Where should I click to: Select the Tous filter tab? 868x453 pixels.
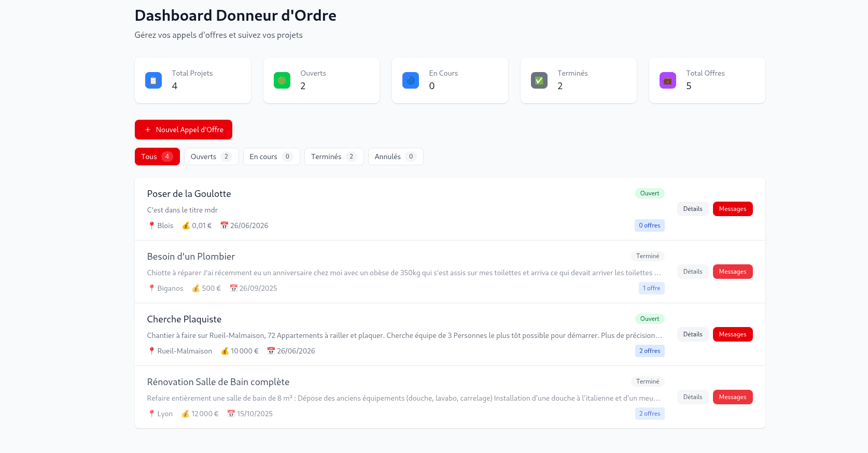[157, 157]
